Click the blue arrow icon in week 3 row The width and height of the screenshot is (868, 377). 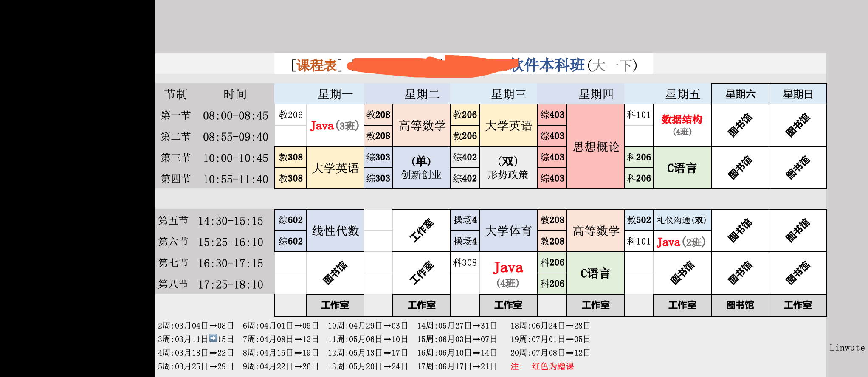213,338
